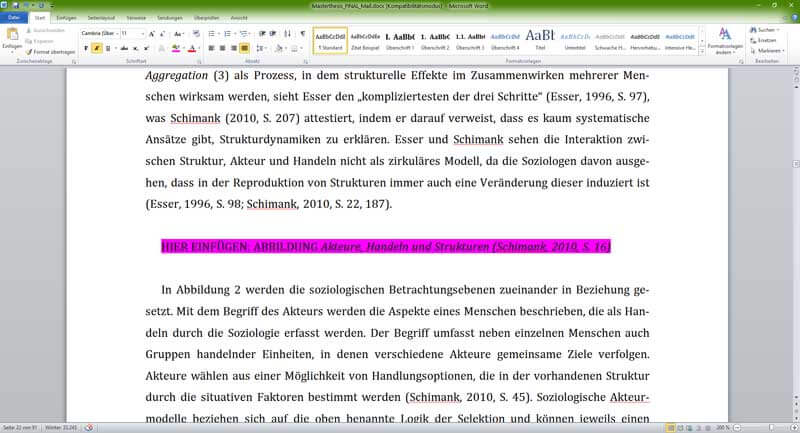Toggle superscript formatting
This screenshot has width=800, height=433.
pos(146,48)
